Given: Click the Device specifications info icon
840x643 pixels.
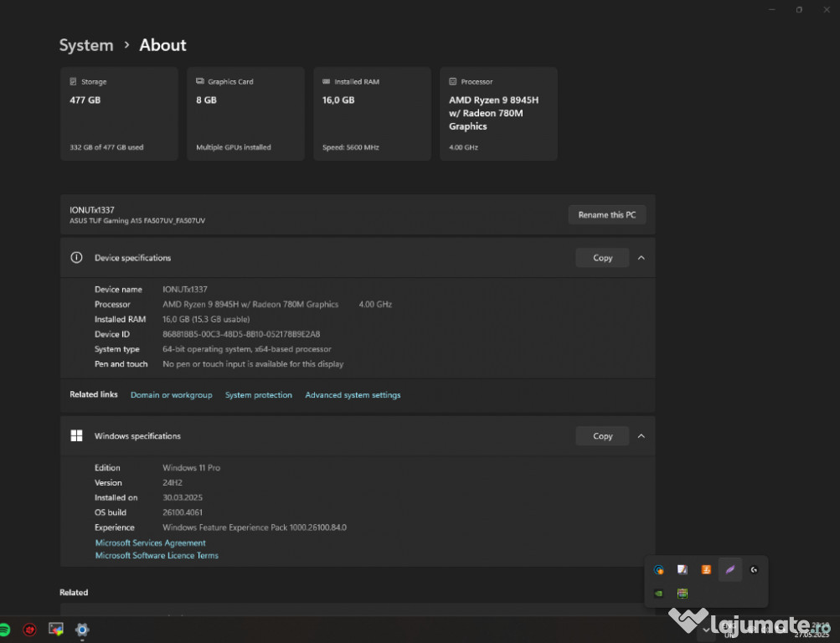Looking at the screenshot, I should pyautogui.click(x=76, y=258).
